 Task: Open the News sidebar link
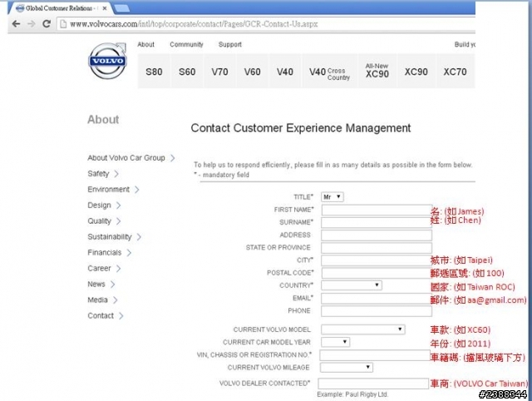click(x=96, y=285)
